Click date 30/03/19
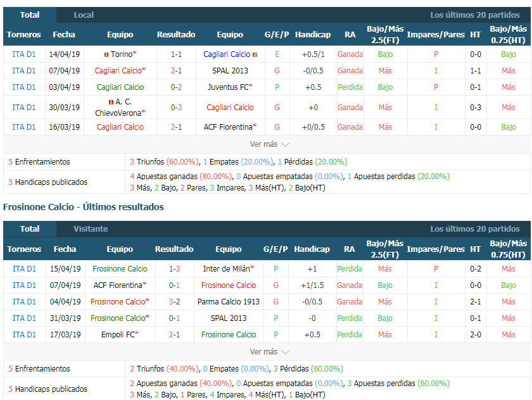The image size is (532, 400). 64,107
